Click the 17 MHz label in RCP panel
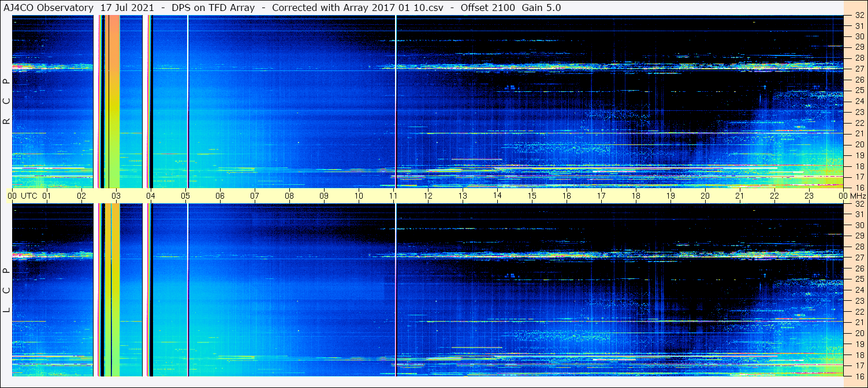 (x=859, y=176)
